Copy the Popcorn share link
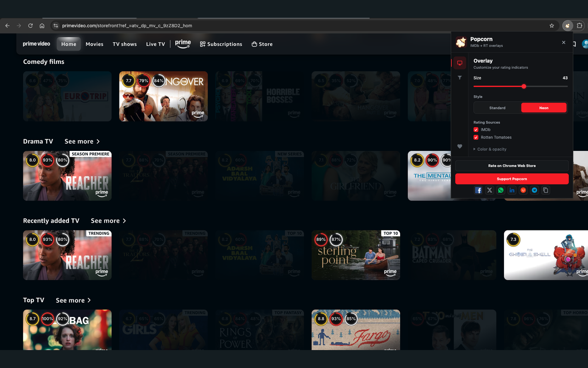This screenshot has height=368, width=588. pyautogui.click(x=545, y=190)
